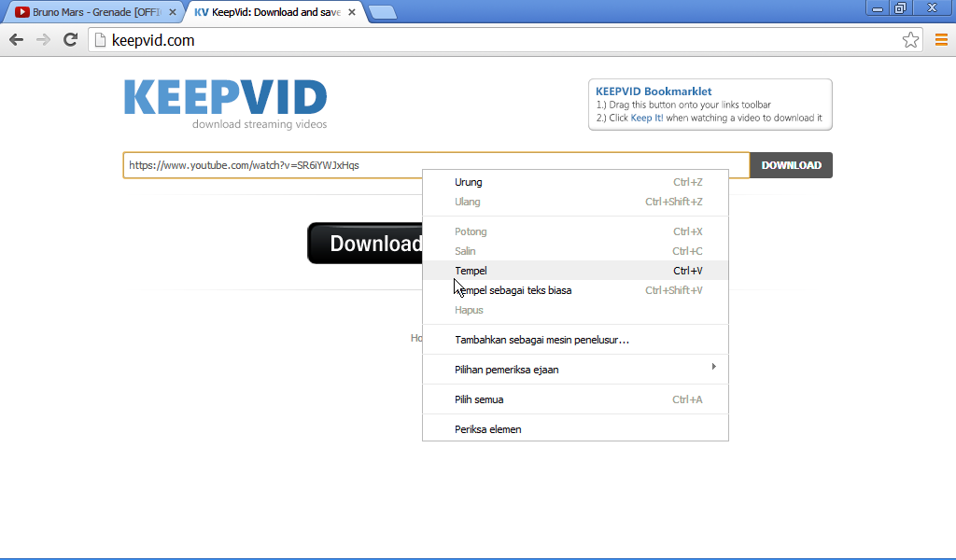Choose Urung from context menu
Screen dimensions: 956x560
tap(575, 182)
